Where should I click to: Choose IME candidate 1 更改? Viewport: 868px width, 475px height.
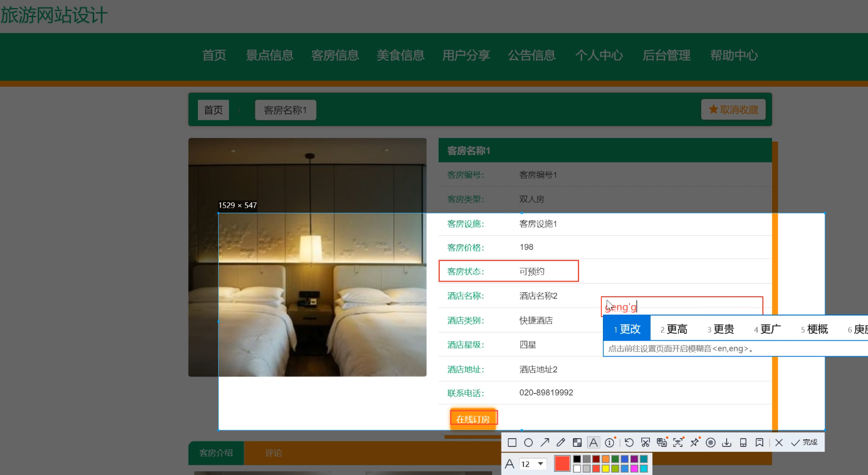(x=627, y=329)
